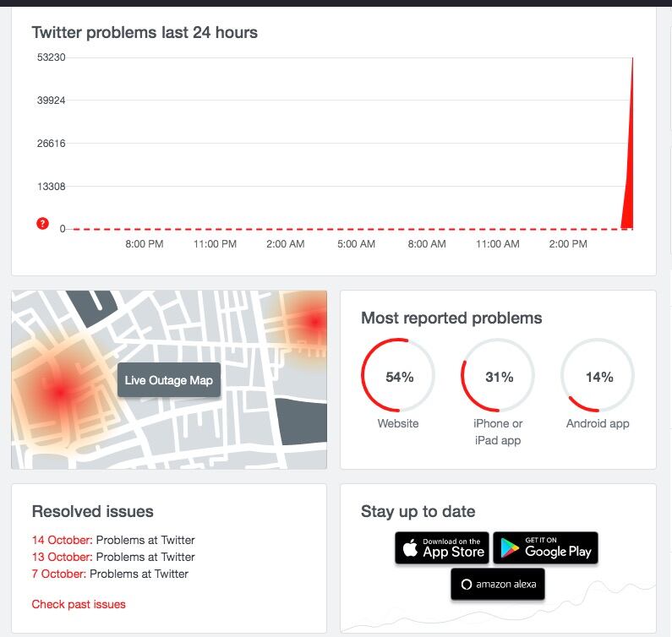
Task: Open the Check past issues link
Action: click(79, 604)
